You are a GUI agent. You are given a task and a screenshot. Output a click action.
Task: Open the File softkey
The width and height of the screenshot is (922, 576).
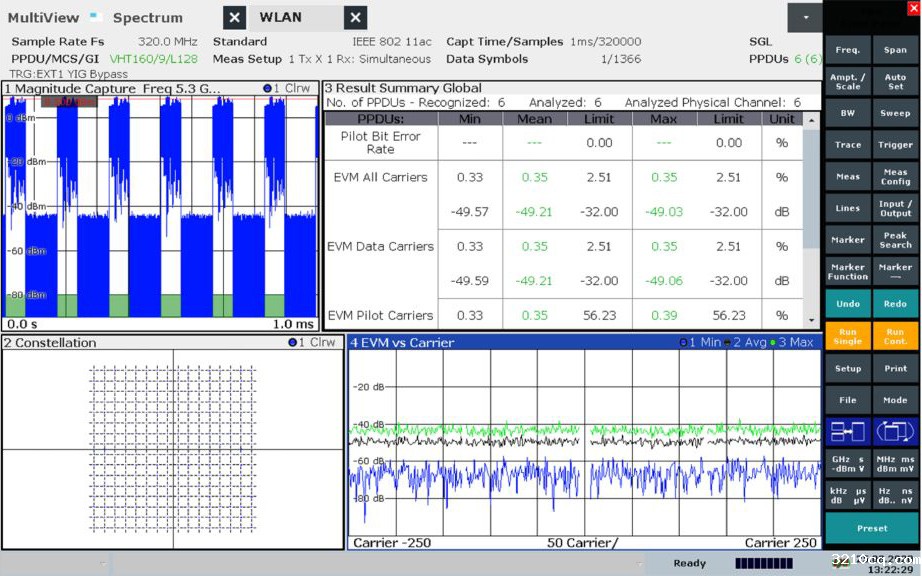tap(847, 400)
